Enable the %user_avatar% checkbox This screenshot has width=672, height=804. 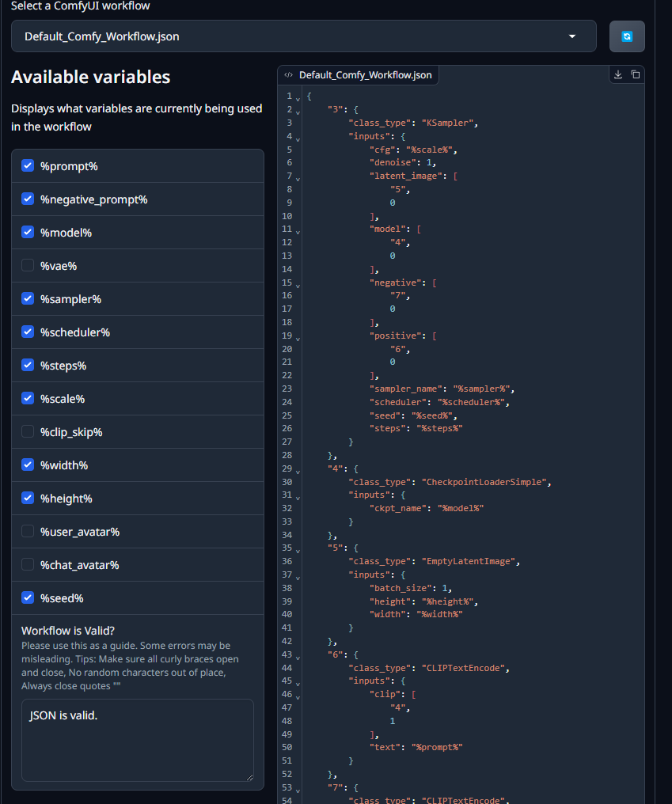(28, 531)
